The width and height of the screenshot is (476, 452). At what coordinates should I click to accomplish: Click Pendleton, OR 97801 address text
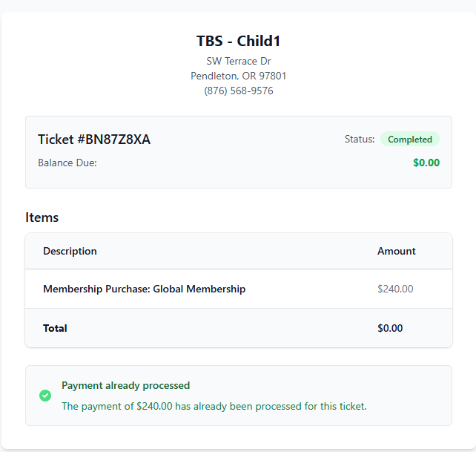238,76
